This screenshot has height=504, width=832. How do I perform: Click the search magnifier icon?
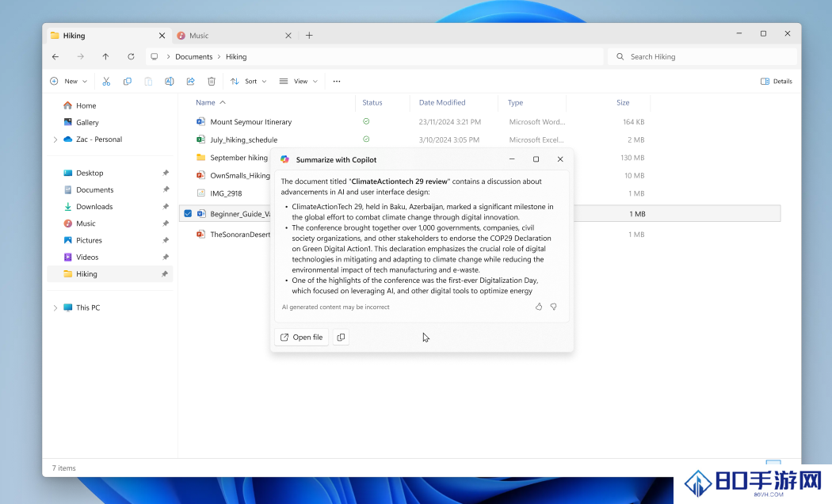click(x=620, y=57)
